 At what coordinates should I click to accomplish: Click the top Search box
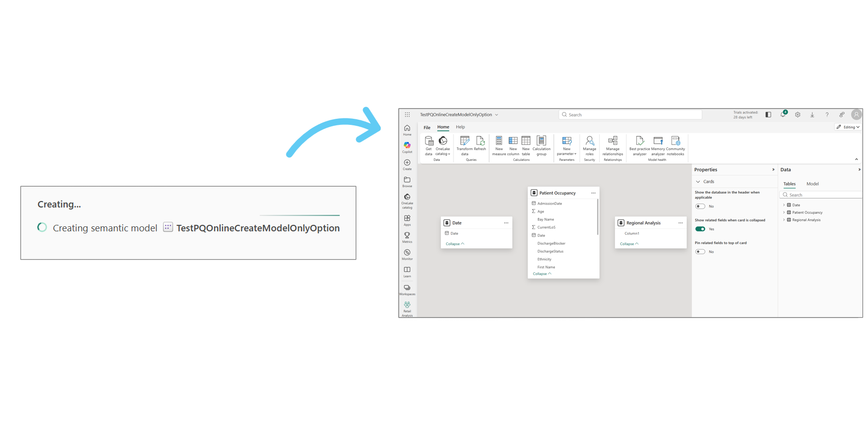(630, 115)
